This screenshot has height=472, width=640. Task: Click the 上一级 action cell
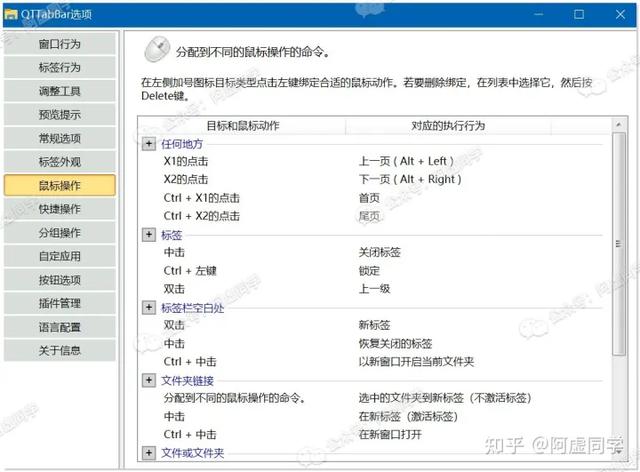374,289
